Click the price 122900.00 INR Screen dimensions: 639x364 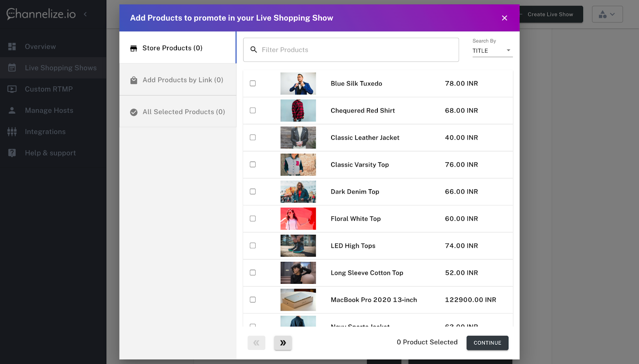470,300
